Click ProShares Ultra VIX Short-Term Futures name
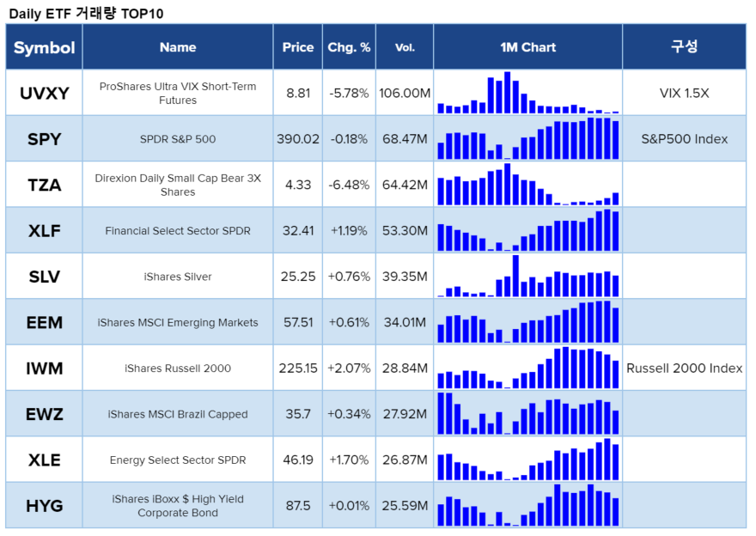 click(178, 93)
